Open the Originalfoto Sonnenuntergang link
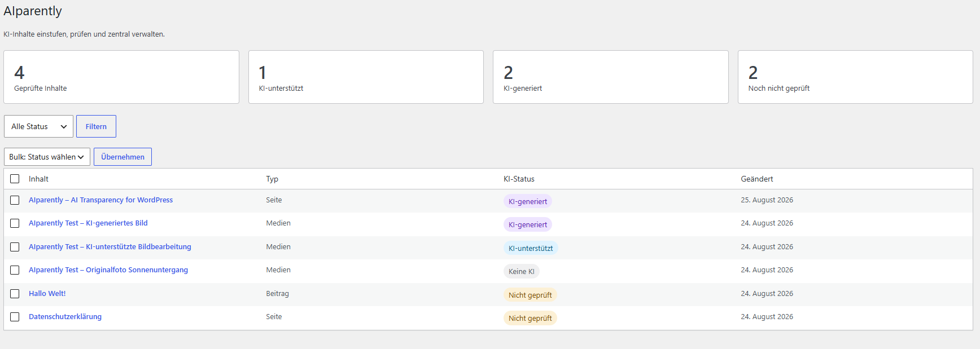980x349 pixels. click(108, 270)
